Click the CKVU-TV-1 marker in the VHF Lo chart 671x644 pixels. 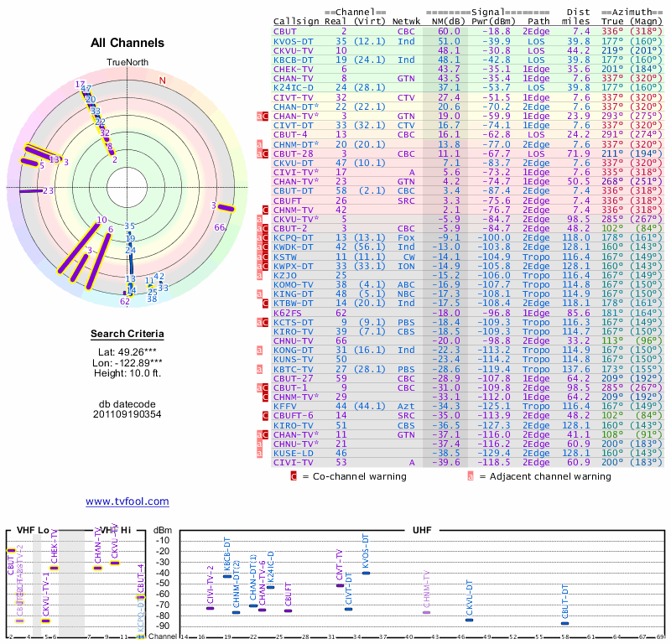(45, 621)
